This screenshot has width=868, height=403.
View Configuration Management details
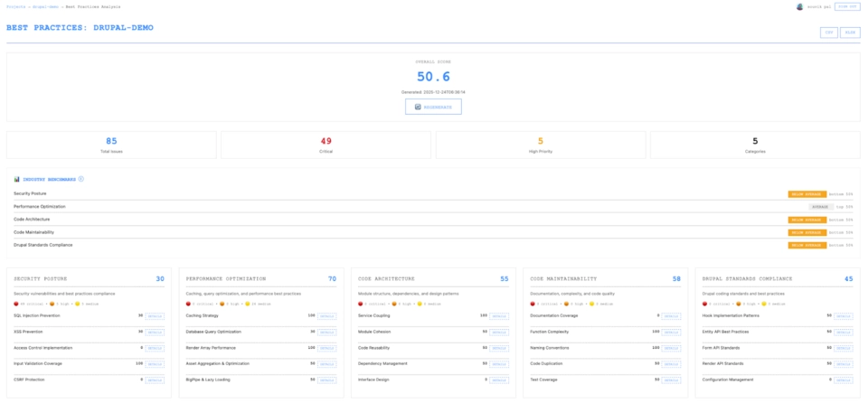[x=844, y=380]
